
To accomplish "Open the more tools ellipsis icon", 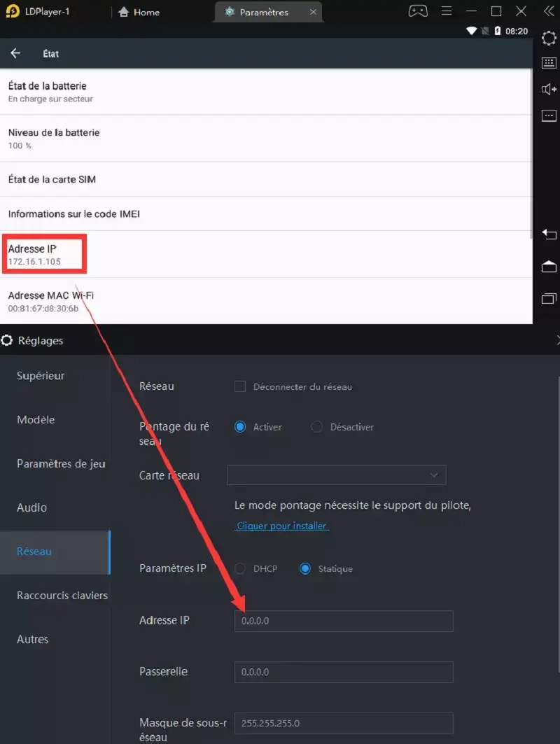I will pos(549,115).
